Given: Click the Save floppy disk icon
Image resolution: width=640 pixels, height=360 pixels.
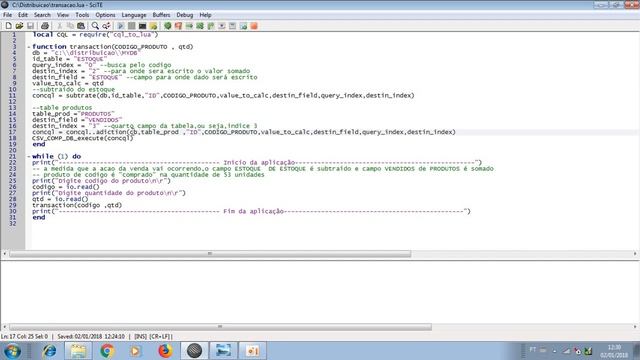Looking at the screenshot, I should [30, 26].
